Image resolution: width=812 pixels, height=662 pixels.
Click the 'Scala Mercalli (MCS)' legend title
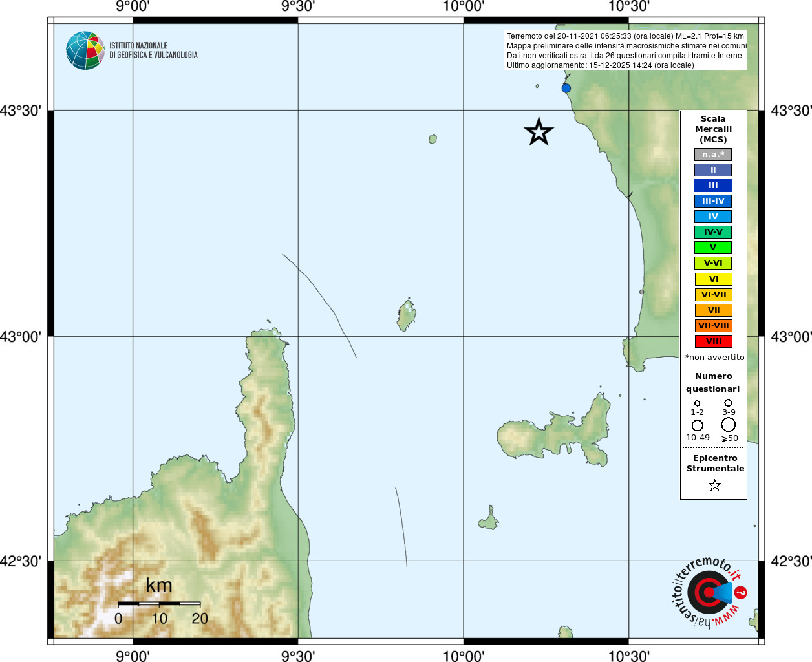coord(713,129)
